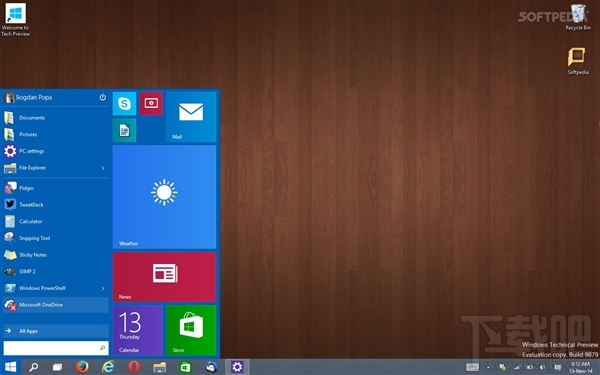Expand the File Explorer submenu arrow

pos(103,168)
